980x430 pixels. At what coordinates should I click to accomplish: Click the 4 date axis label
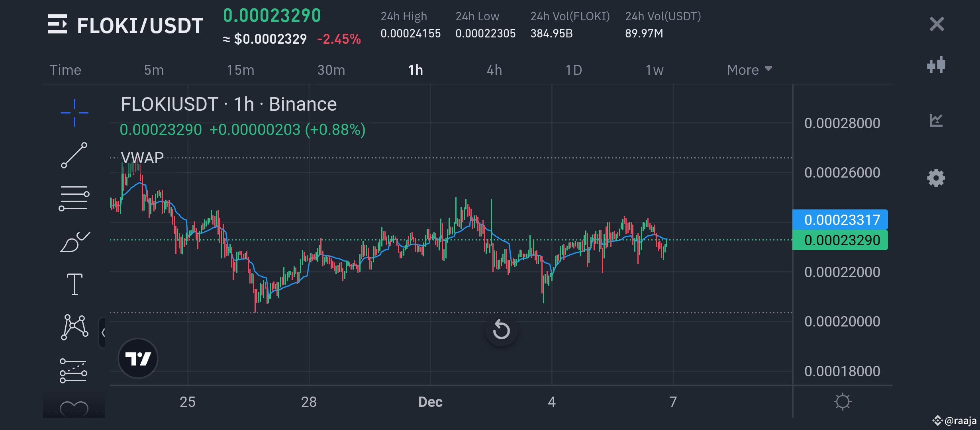tap(552, 402)
